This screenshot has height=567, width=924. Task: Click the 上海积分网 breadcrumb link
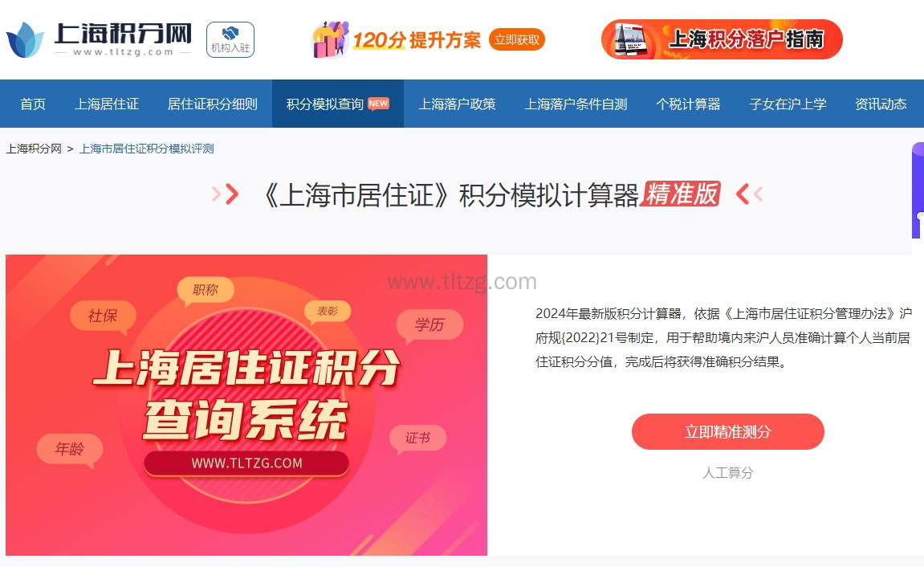tap(34, 149)
